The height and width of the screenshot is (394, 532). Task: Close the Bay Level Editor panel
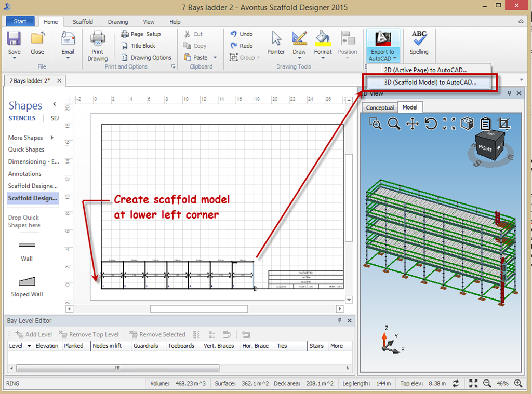tap(350, 320)
